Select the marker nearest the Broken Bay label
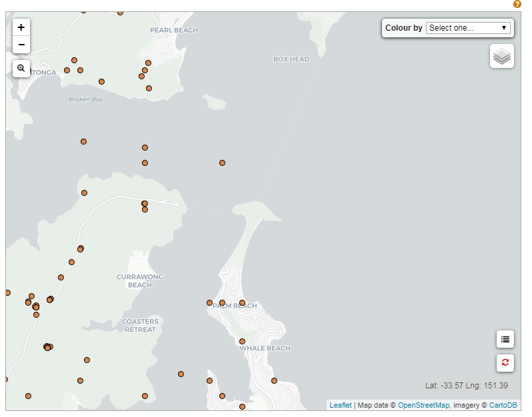Image resolution: width=532 pixels, height=417 pixels. [x=101, y=82]
